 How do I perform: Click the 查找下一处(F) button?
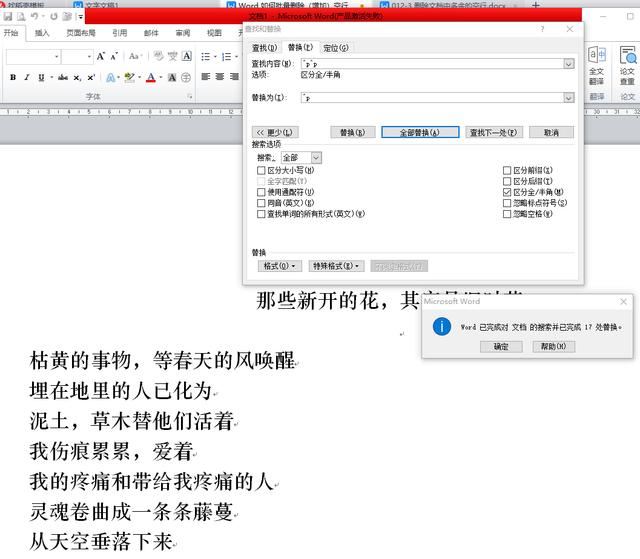click(x=494, y=133)
